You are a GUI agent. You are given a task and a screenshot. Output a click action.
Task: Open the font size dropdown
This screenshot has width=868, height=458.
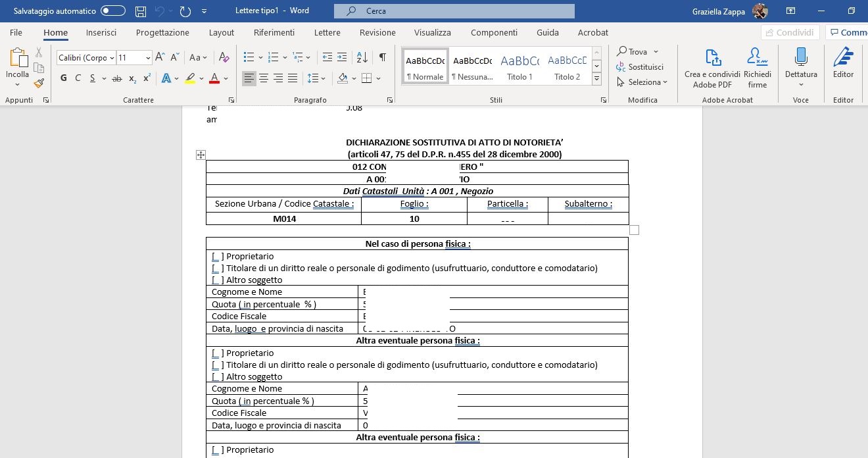(x=148, y=58)
